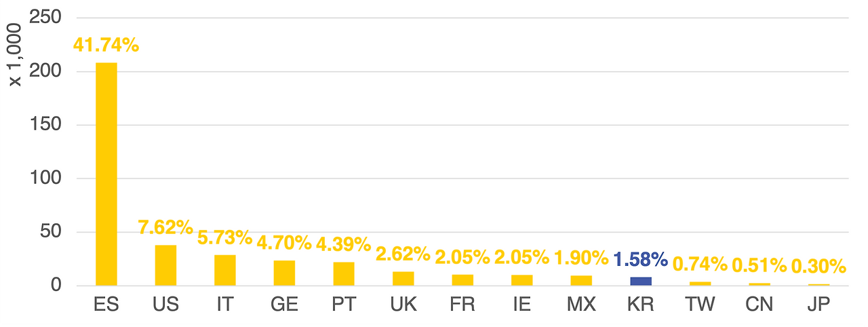Click the 7.62% label above US
868x327 pixels.
point(165,227)
